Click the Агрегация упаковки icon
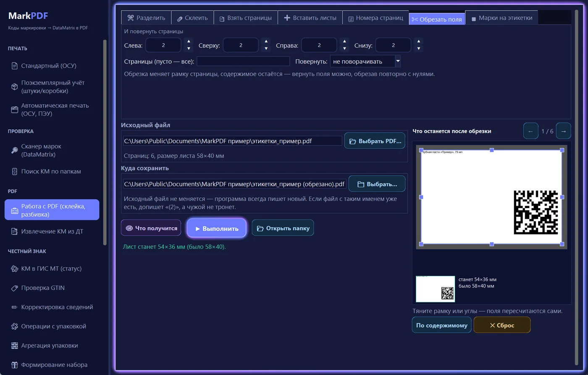 tap(14, 346)
